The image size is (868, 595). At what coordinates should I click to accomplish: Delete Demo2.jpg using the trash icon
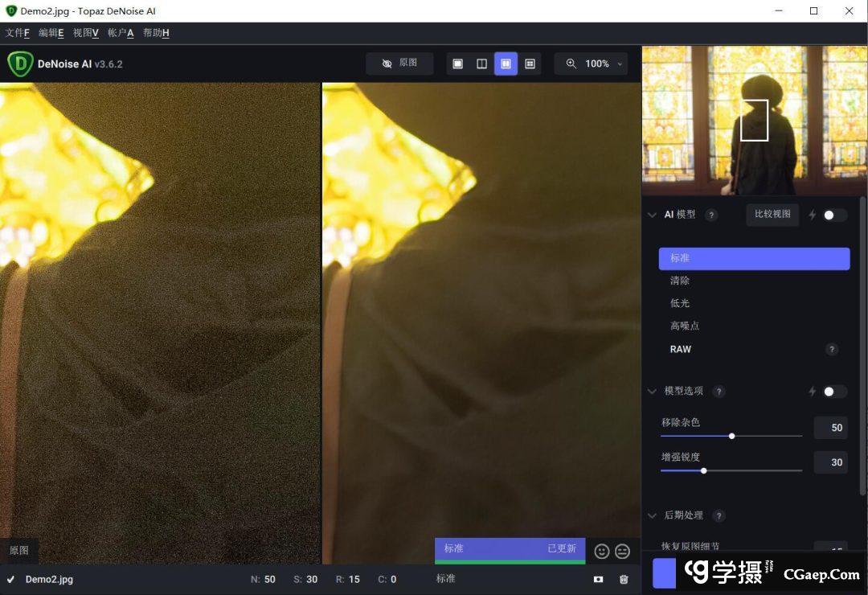point(624,579)
